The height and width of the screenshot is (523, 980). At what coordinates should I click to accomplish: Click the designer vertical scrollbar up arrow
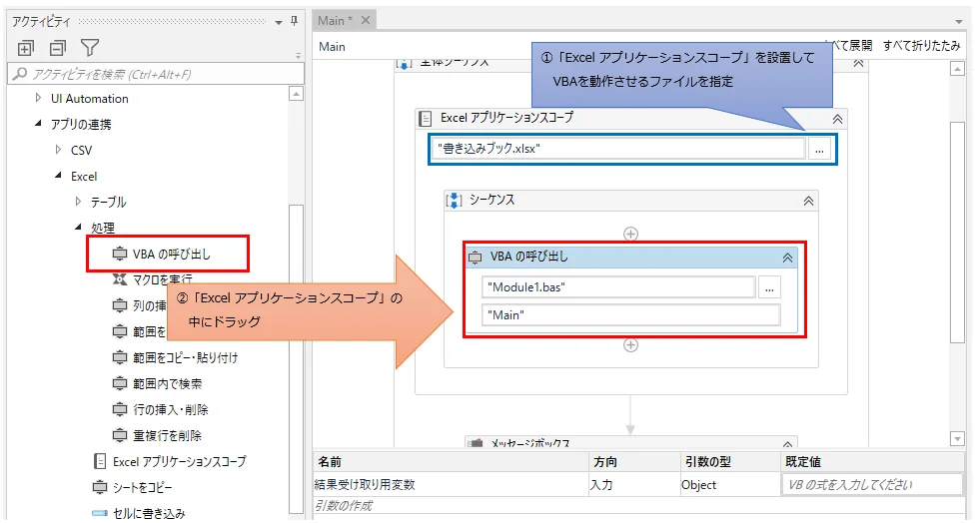pyautogui.click(x=957, y=69)
